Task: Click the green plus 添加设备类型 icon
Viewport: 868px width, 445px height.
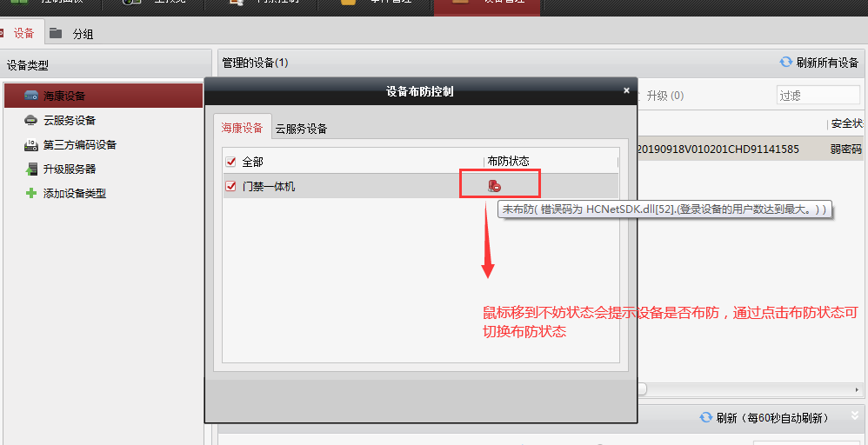Action: pos(31,193)
